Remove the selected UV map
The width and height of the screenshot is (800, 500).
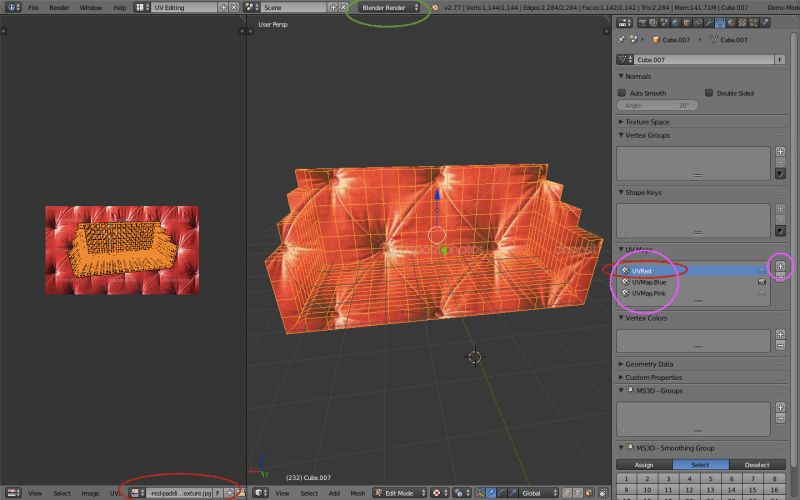click(x=780, y=276)
